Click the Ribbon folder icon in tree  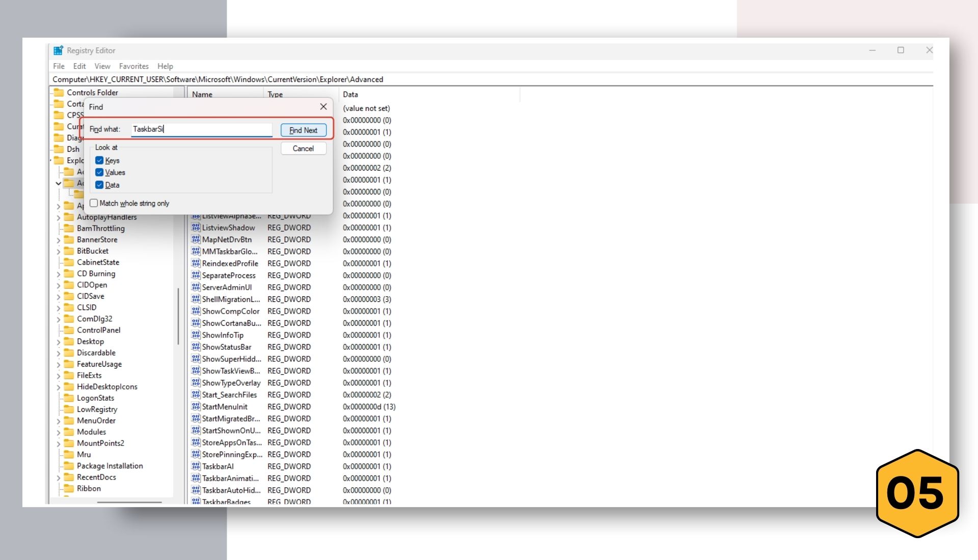click(69, 488)
